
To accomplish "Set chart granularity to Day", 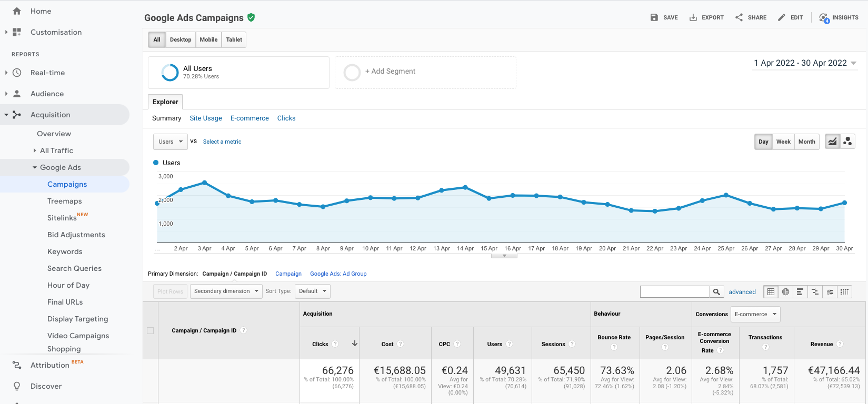I will click(x=763, y=142).
